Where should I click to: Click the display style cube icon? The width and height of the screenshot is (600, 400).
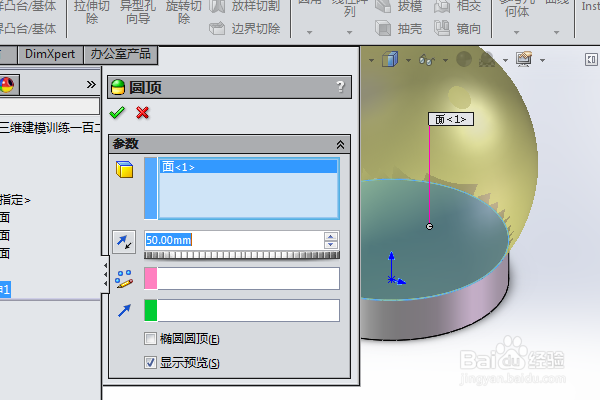pyautogui.click(x=390, y=59)
